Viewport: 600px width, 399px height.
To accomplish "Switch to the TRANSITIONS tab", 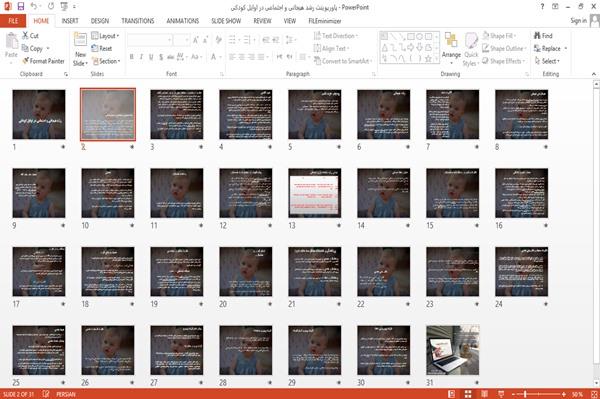I will [x=138, y=21].
